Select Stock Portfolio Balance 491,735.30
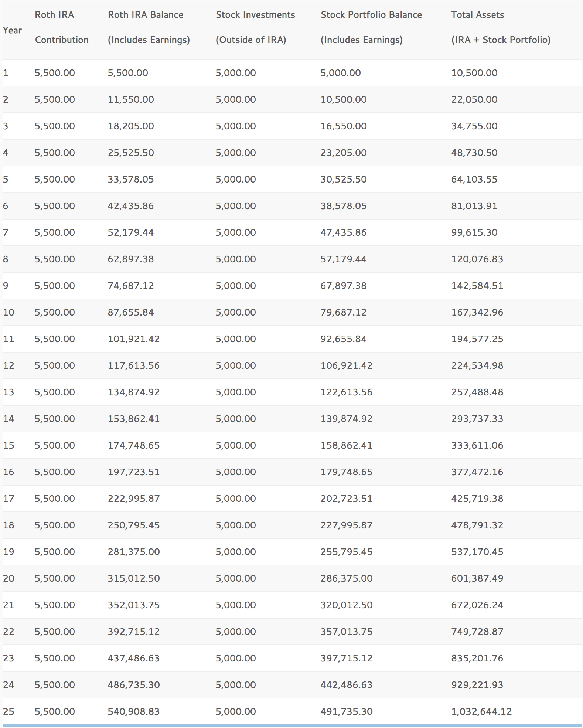This screenshot has width=583, height=728. (347, 711)
